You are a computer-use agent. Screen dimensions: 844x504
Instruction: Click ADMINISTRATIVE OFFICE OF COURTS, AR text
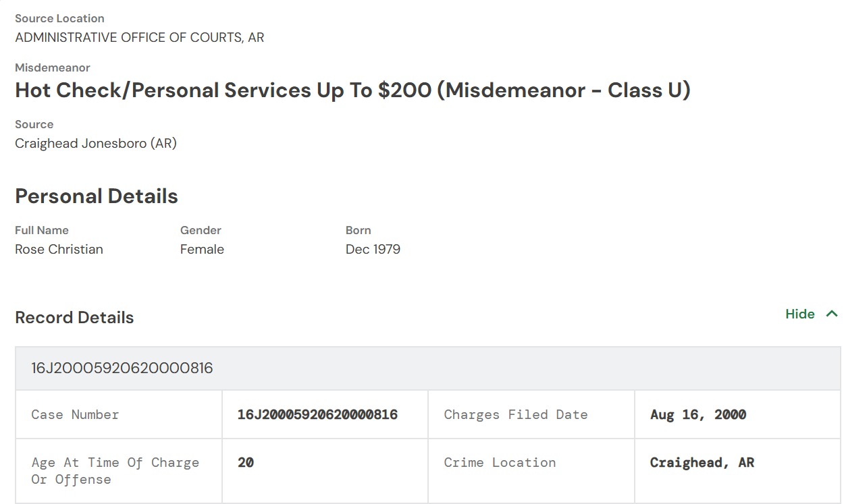coord(140,38)
